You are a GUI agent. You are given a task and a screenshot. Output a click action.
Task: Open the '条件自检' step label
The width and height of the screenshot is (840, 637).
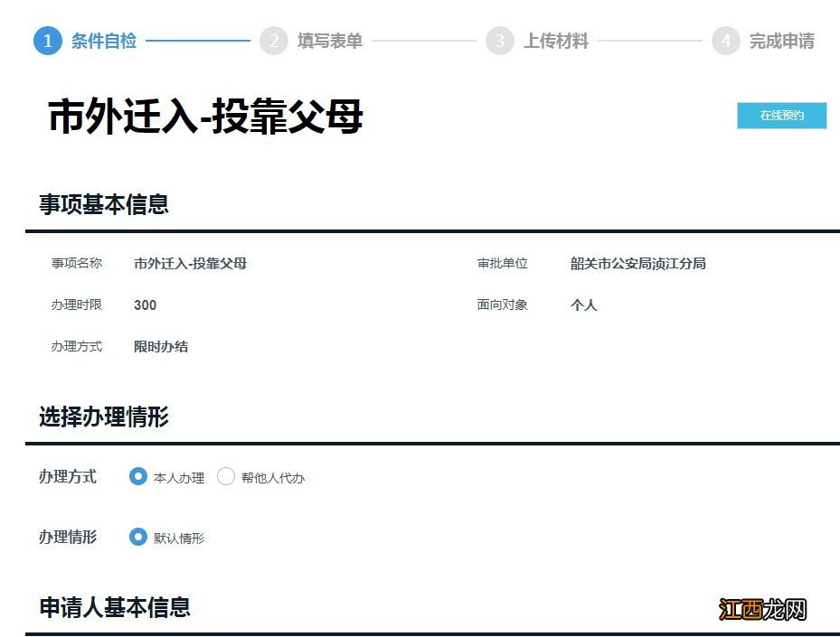[x=105, y=40]
